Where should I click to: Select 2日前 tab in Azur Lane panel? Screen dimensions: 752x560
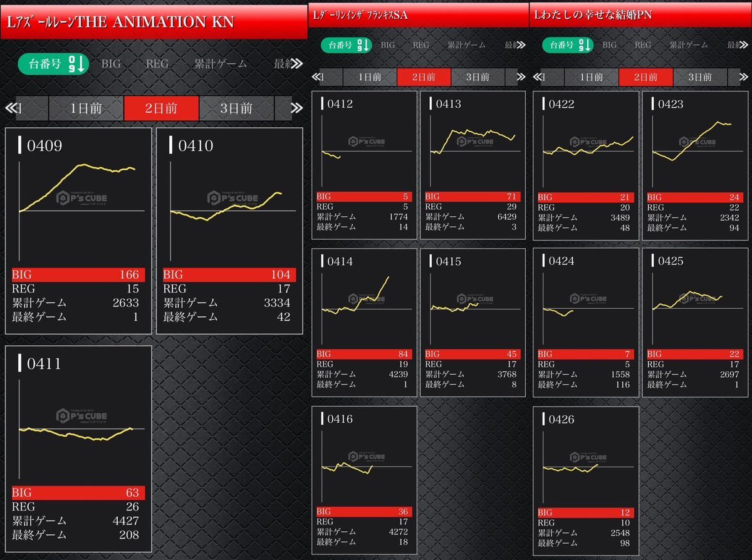tap(161, 108)
